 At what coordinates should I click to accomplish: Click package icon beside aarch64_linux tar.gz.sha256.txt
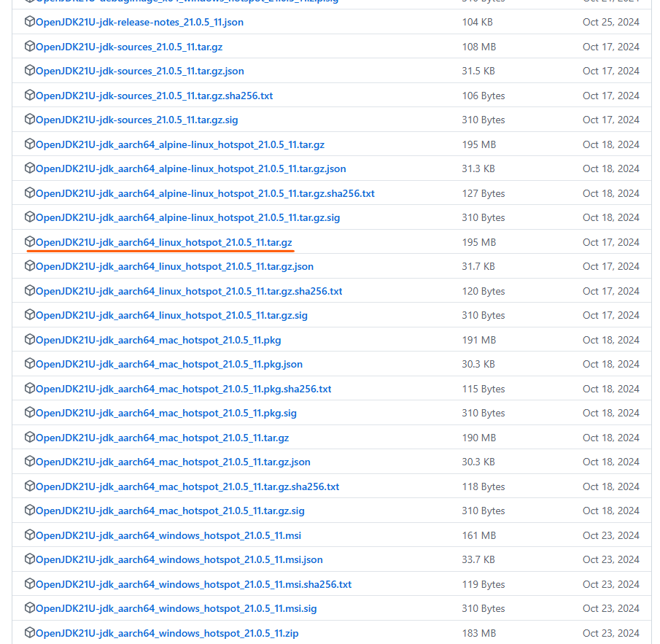(x=29, y=290)
